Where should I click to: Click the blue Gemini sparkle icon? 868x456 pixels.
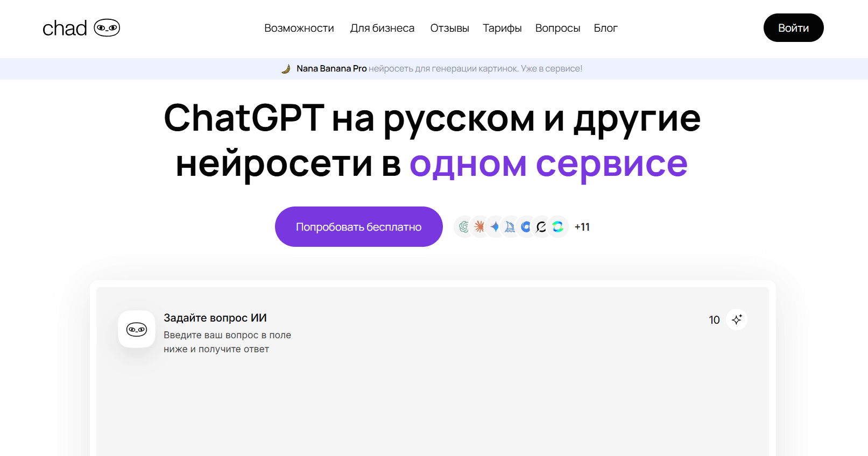click(x=495, y=227)
